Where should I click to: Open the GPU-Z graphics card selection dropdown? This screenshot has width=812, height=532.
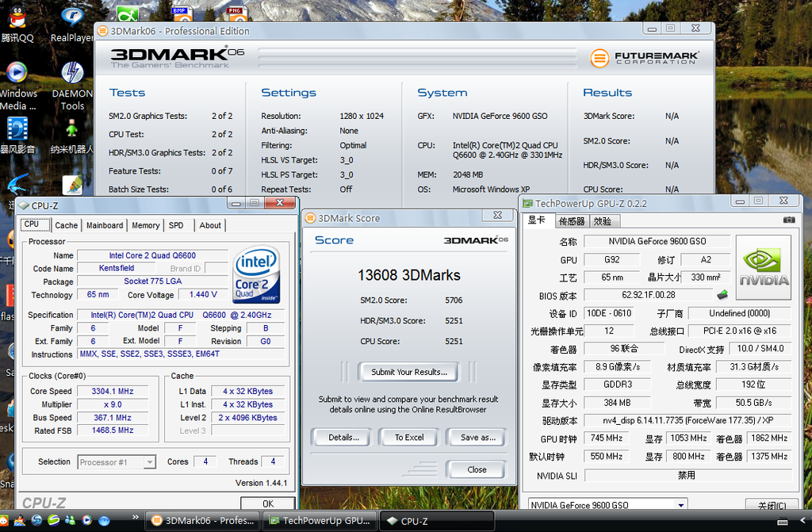point(681,505)
